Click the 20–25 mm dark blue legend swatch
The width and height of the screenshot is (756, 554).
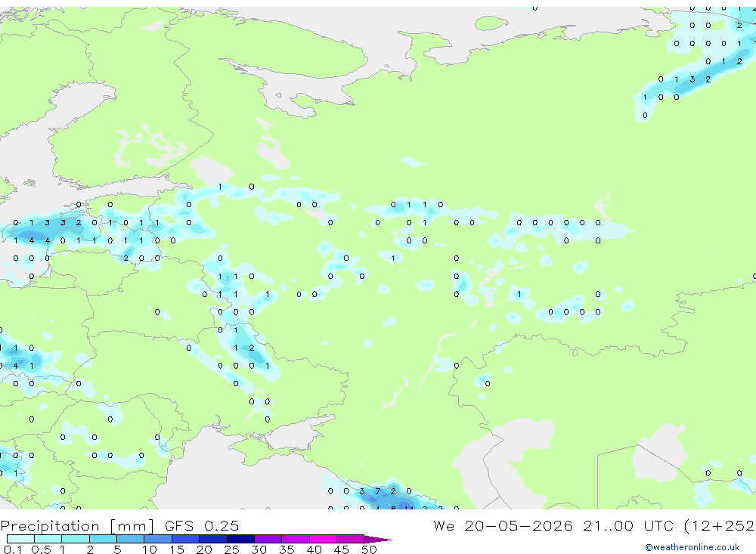pos(213,539)
